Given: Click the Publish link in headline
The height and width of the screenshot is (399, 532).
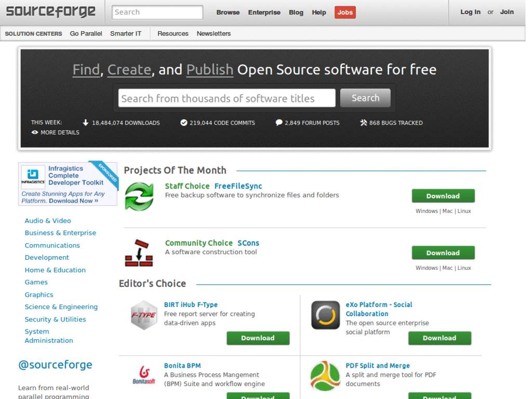Looking at the screenshot, I should pyautogui.click(x=210, y=70).
